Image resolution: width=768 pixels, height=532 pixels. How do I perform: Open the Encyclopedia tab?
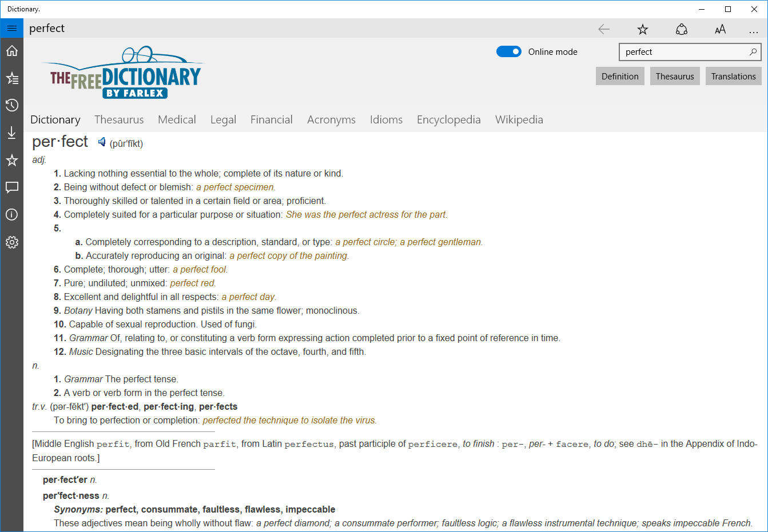coord(448,119)
